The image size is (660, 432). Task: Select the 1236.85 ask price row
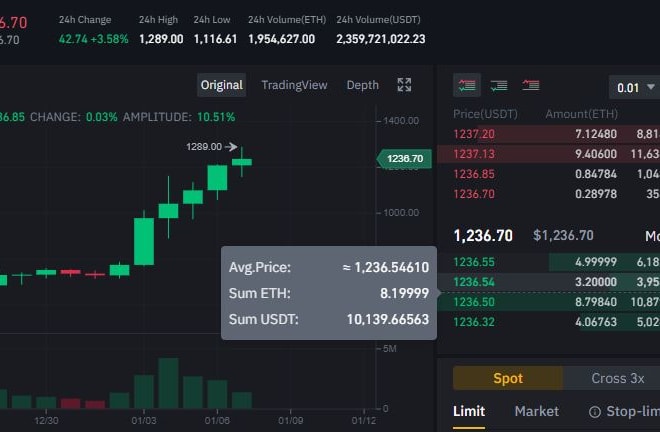(x=549, y=174)
